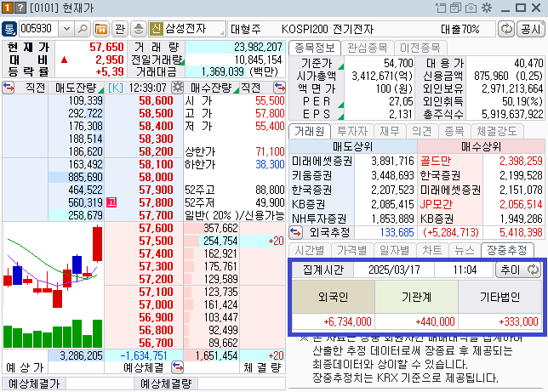Click bid price 57,000 in order book
548x392 pixels.
156,304
